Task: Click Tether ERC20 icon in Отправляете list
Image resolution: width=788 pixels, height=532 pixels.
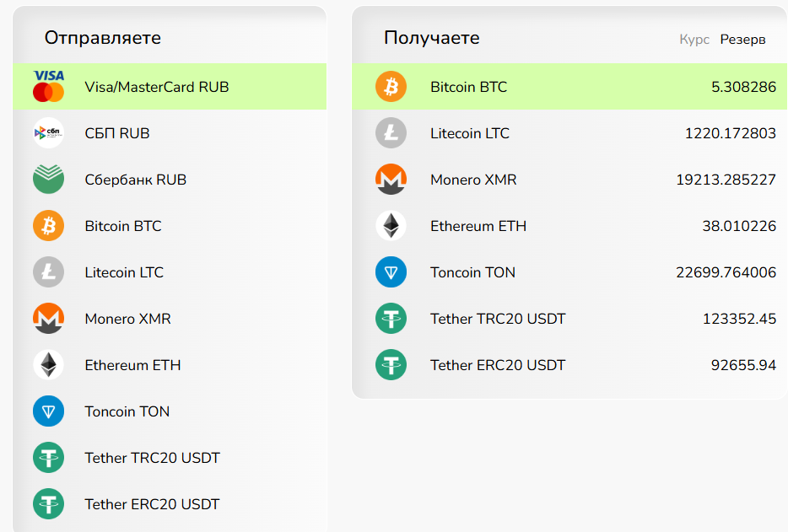Action: click(48, 504)
